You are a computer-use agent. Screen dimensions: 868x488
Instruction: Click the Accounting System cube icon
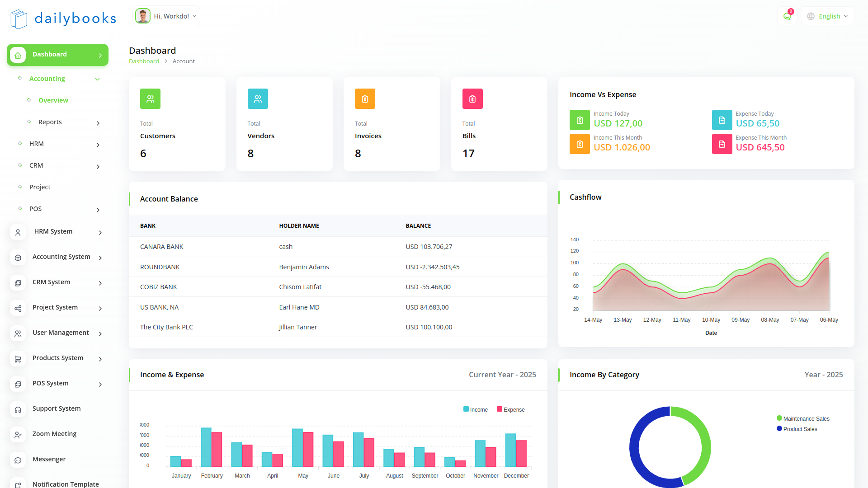point(18,258)
